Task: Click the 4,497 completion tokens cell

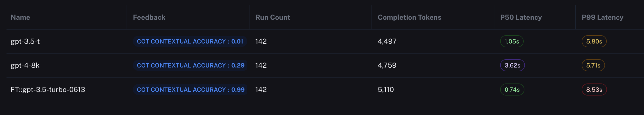Action: 387,41
